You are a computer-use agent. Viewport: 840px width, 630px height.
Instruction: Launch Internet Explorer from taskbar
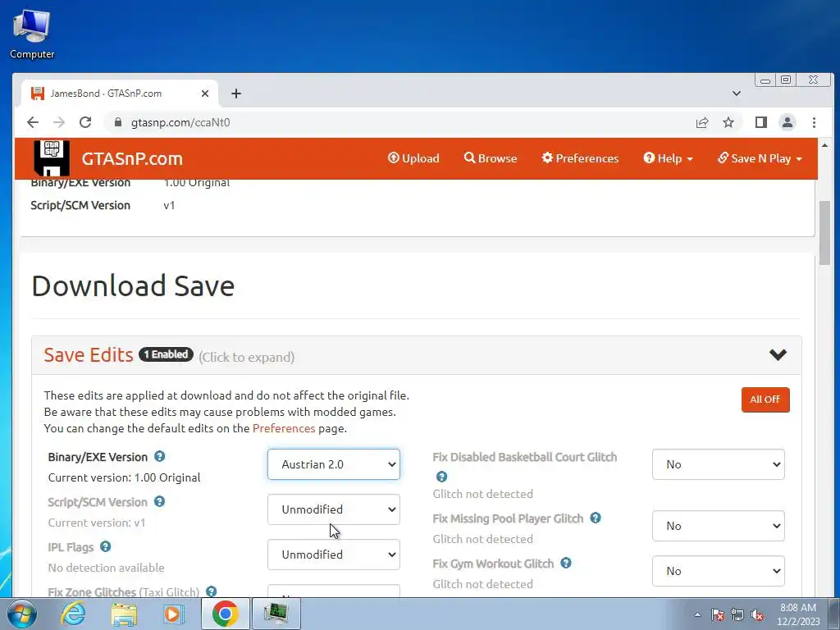coord(73,614)
